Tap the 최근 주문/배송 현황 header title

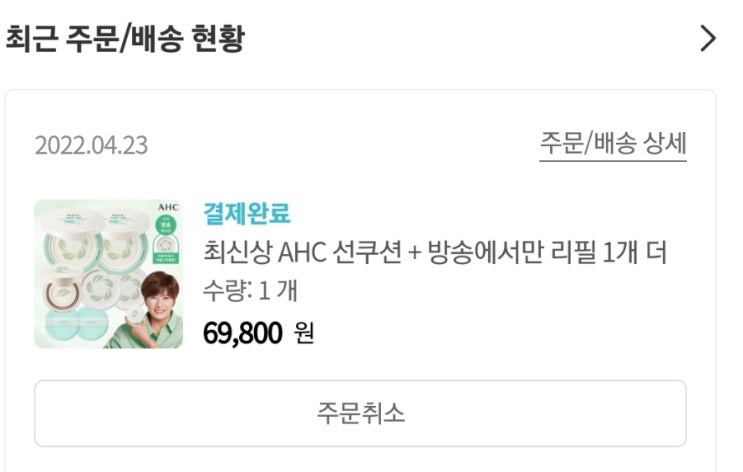tap(125, 38)
